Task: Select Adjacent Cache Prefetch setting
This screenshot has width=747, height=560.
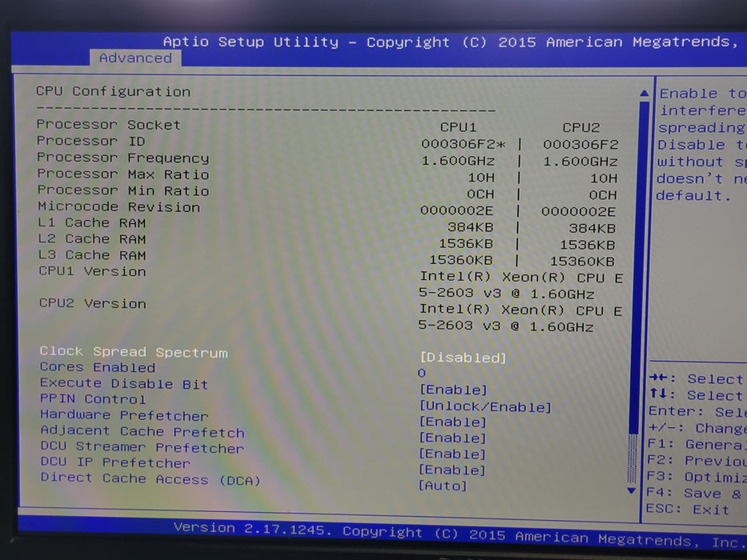Action: pyautogui.click(x=143, y=431)
